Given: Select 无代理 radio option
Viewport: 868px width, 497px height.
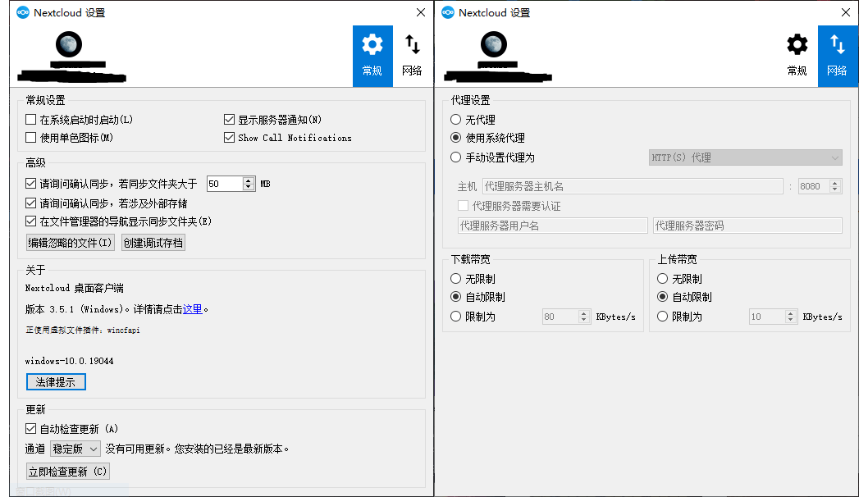Looking at the screenshot, I should (455, 120).
